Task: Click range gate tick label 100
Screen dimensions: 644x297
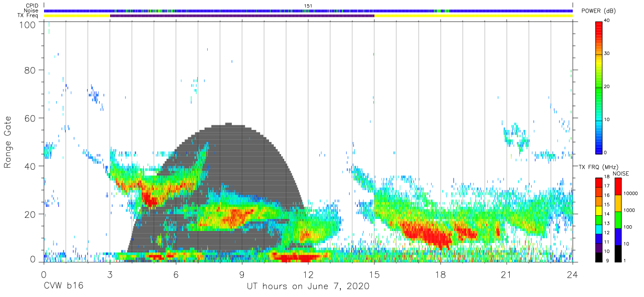Action: coord(27,24)
